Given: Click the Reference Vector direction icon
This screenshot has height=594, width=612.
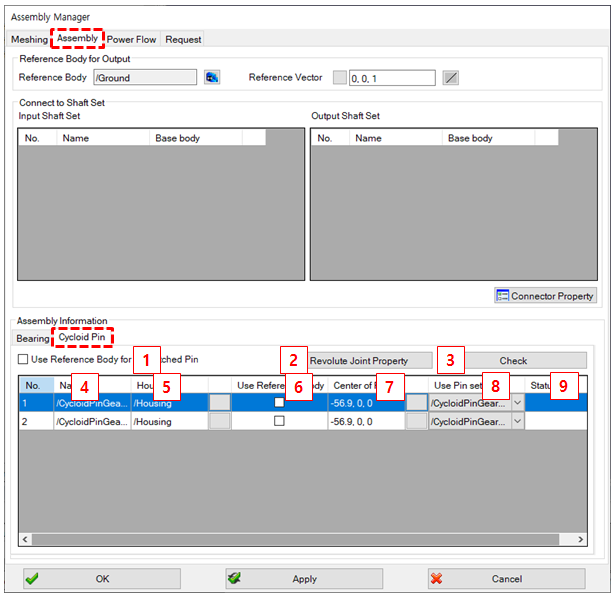Looking at the screenshot, I should click(x=450, y=78).
